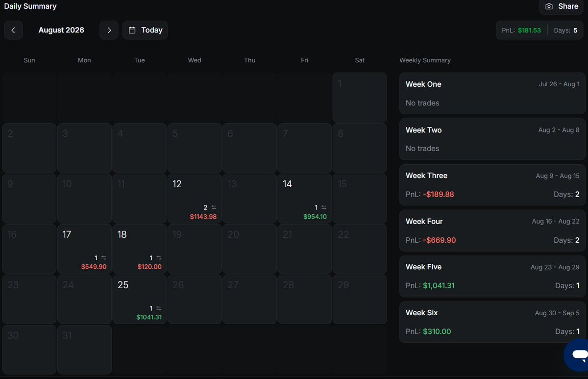588x379 pixels.
Task: Open August 18 day cell
Action: pos(139,249)
